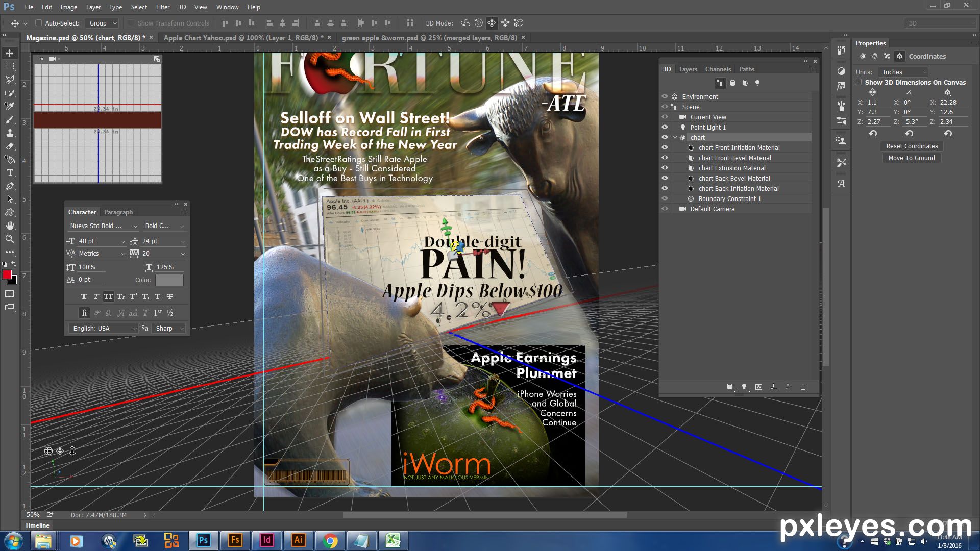Image resolution: width=980 pixels, height=551 pixels.
Task: Open the Units Inches dropdown
Action: click(903, 72)
